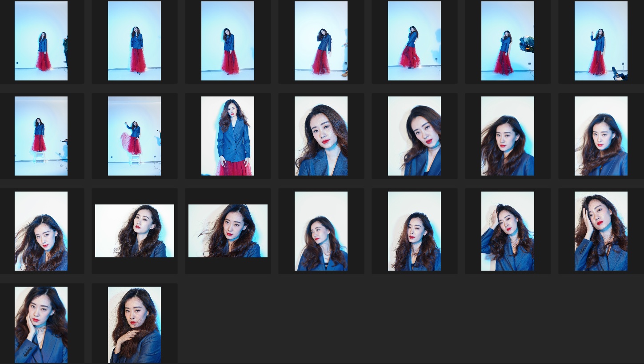Image resolution: width=644 pixels, height=364 pixels.
Task: Open the second thumbnail in the top row
Action: pos(134,41)
